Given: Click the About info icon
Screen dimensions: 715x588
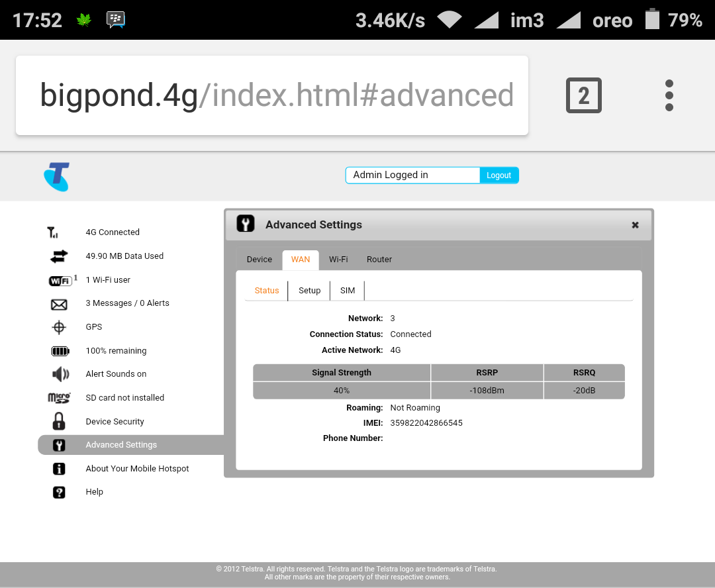Looking at the screenshot, I should (59, 469).
